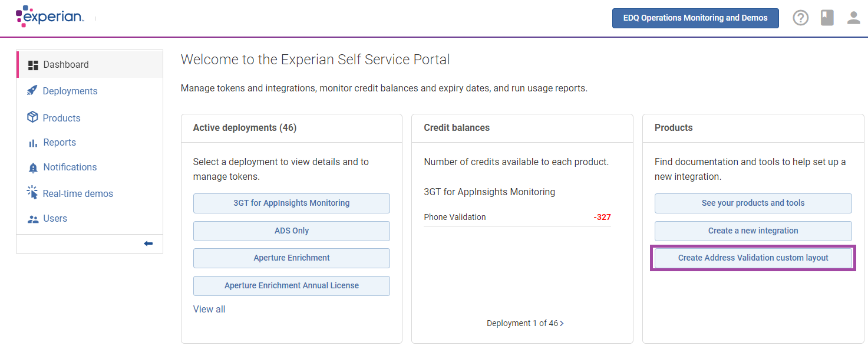
Task: Click the Reports bar chart icon
Action: point(32,143)
